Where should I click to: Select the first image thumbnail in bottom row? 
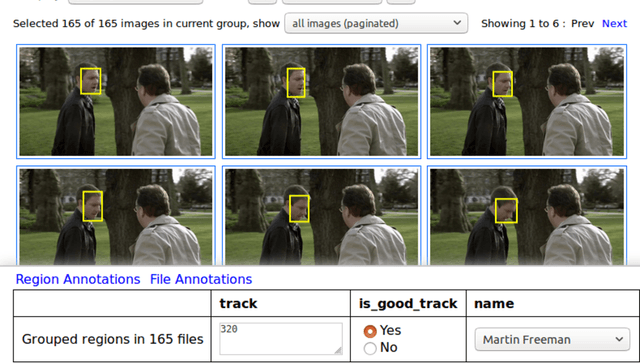pos(116,216)
